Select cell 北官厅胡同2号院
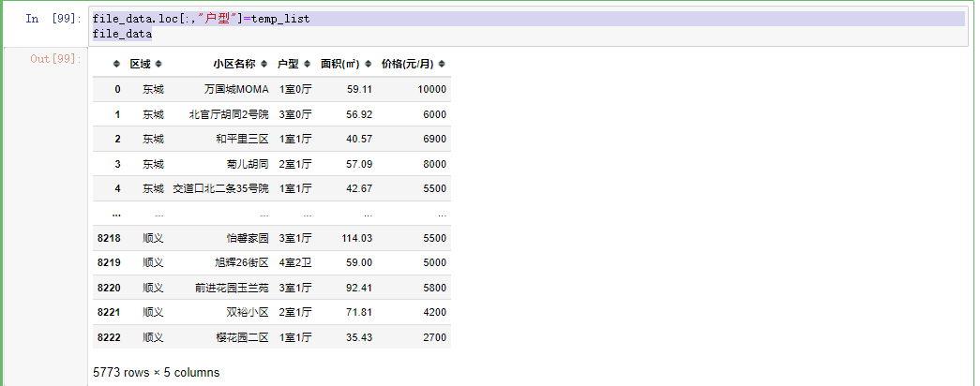The width and height of the screenshot is (980, 386). pyautogui.click(x=229, y=114)
